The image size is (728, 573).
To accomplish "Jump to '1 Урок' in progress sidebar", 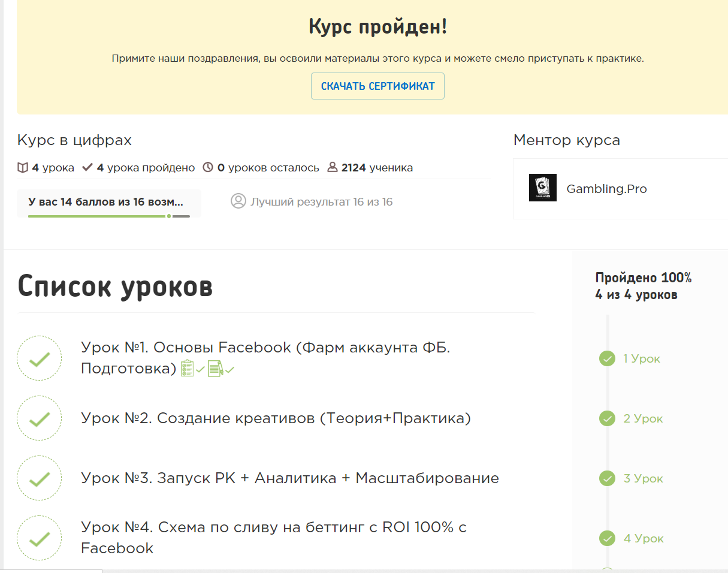I will click(x=642, y=359).
